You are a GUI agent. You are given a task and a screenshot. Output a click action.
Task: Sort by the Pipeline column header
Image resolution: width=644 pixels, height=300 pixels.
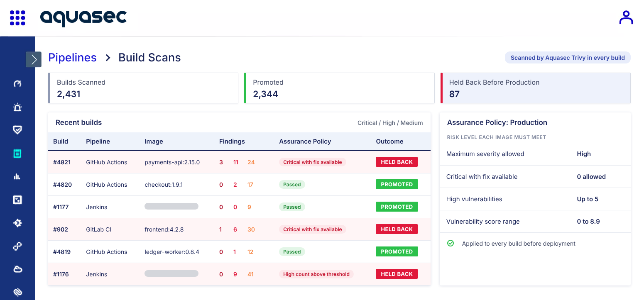(98, 141)
